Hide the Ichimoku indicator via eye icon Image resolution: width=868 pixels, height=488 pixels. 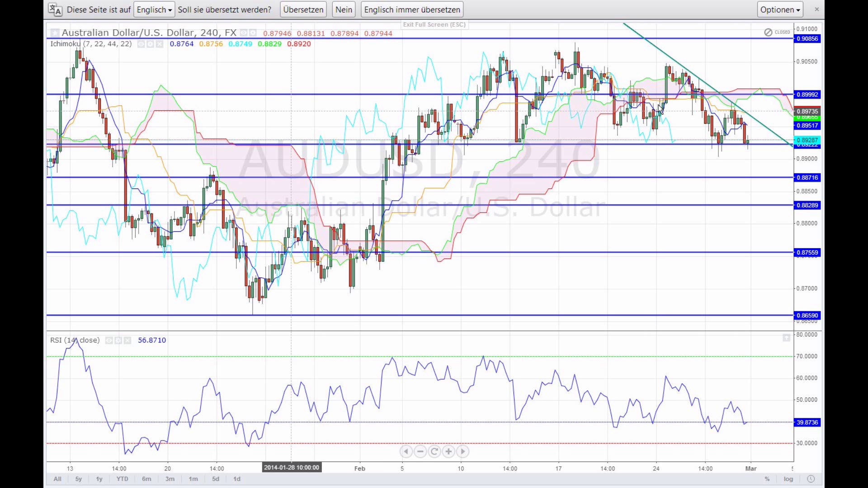click(x=141, y=44)
